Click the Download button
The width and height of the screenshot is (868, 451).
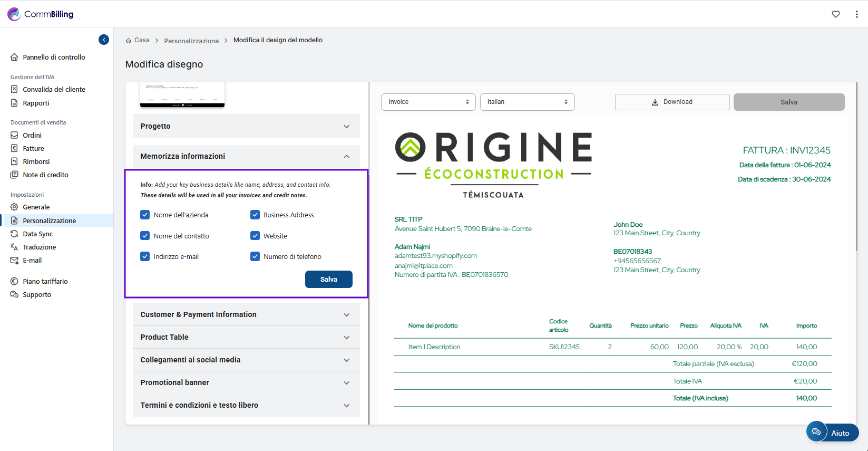pos(672,102)
